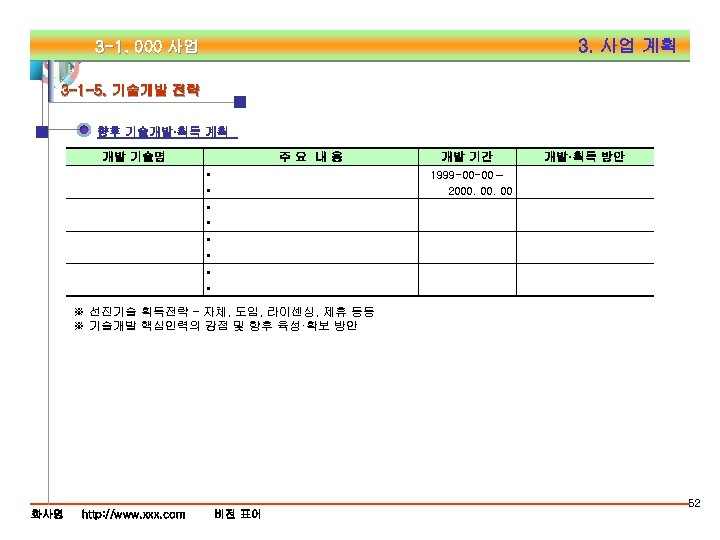This screenshot has height=540, width=720.
Task: Click the '2000. 00. 00' date text
Action: pyautogui.click(x=480, y=191)
